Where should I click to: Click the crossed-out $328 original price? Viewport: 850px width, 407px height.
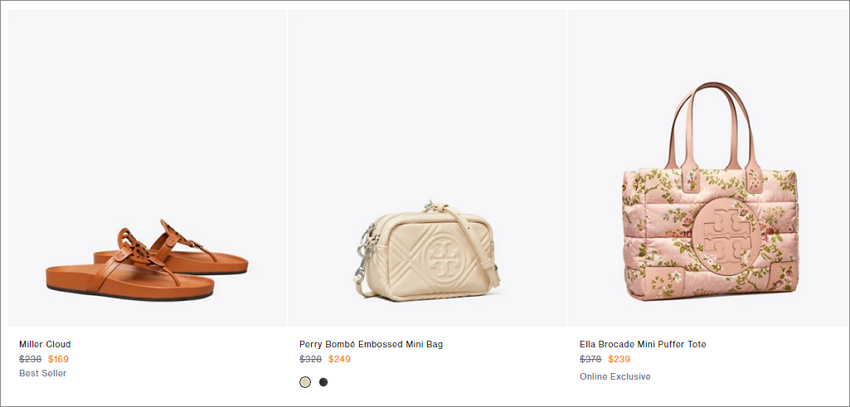[x=311, y=359]
